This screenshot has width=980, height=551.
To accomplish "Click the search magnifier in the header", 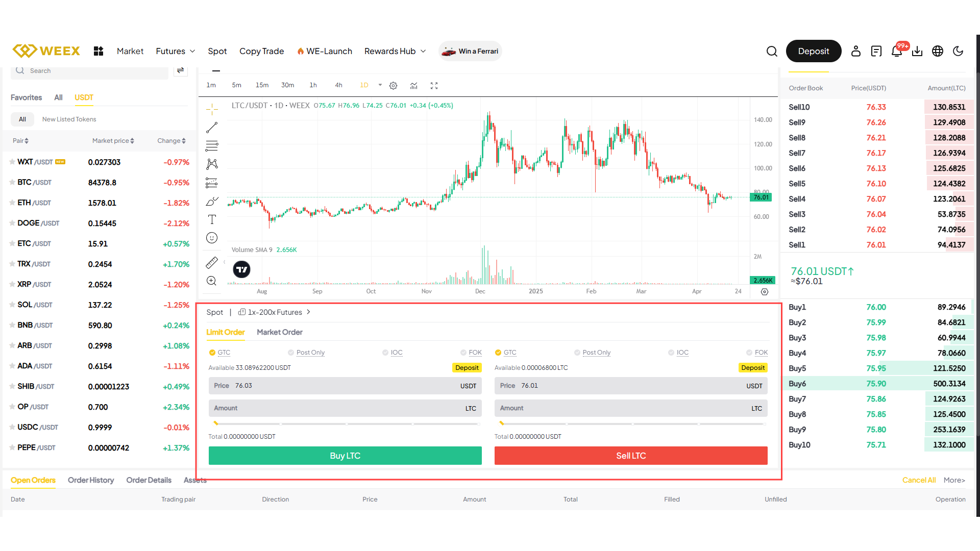I will (772, 51).
